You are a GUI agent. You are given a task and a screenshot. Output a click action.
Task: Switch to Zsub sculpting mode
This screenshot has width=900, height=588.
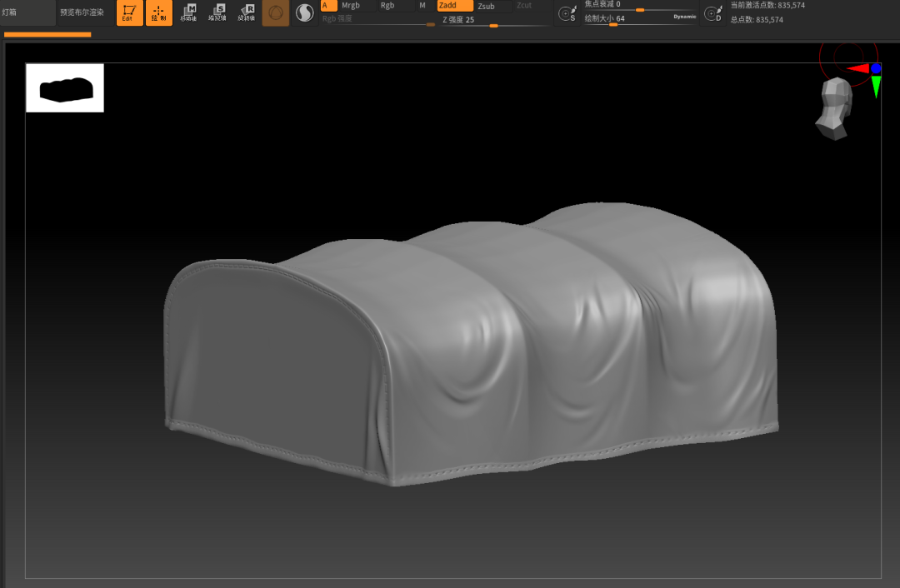(493, 6)
